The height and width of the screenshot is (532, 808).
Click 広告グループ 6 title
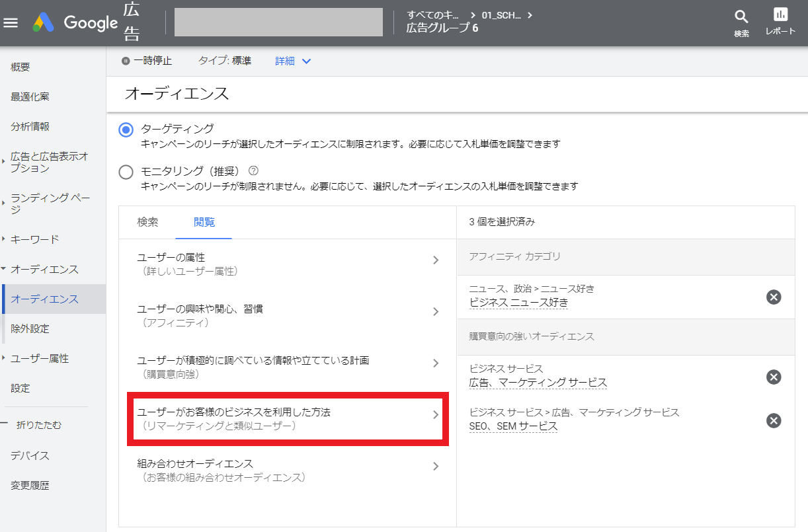tap(442, 28)
